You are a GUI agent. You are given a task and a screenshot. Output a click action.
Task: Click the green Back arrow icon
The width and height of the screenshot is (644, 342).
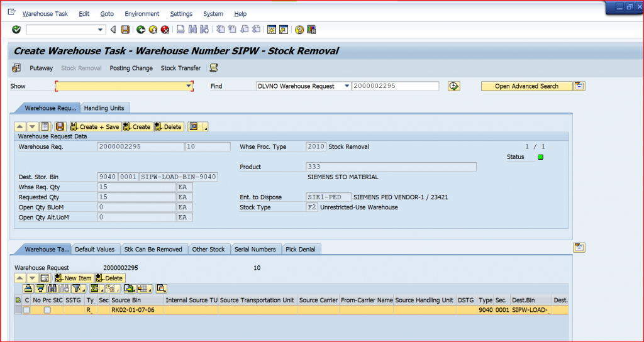pyautogui.click(x=141, y=30)
